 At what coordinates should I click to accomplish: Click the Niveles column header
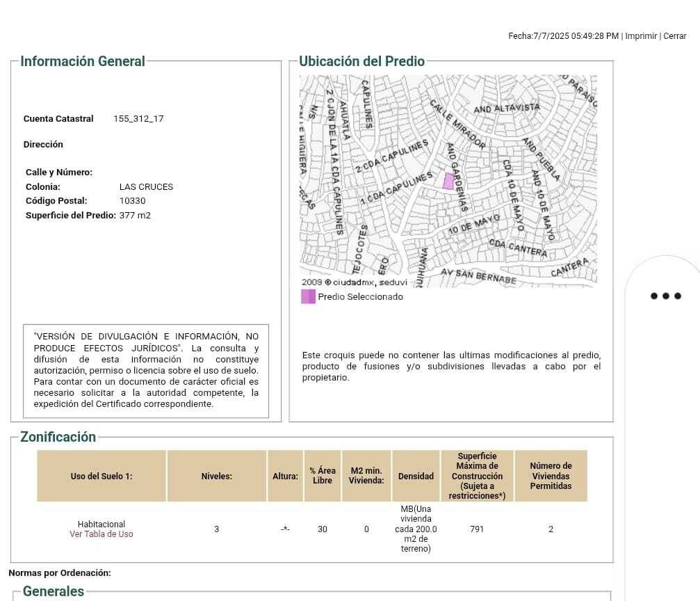point(216,476)
